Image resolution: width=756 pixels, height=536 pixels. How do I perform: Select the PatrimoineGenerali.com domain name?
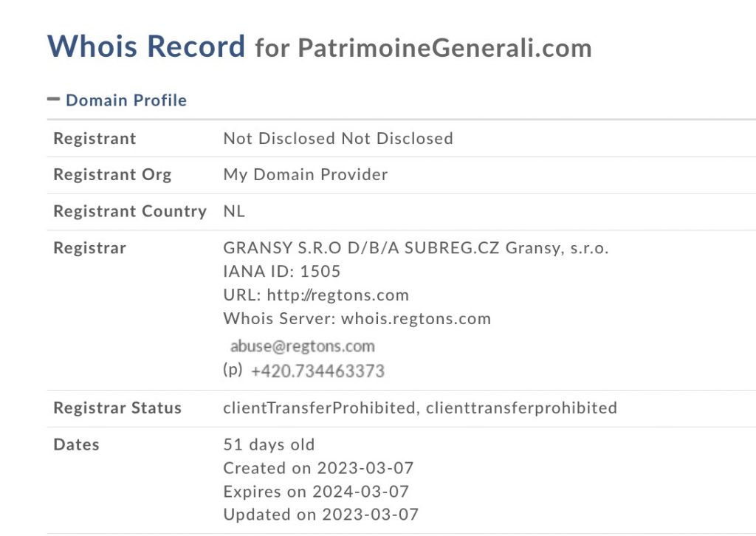click(444, 48)
